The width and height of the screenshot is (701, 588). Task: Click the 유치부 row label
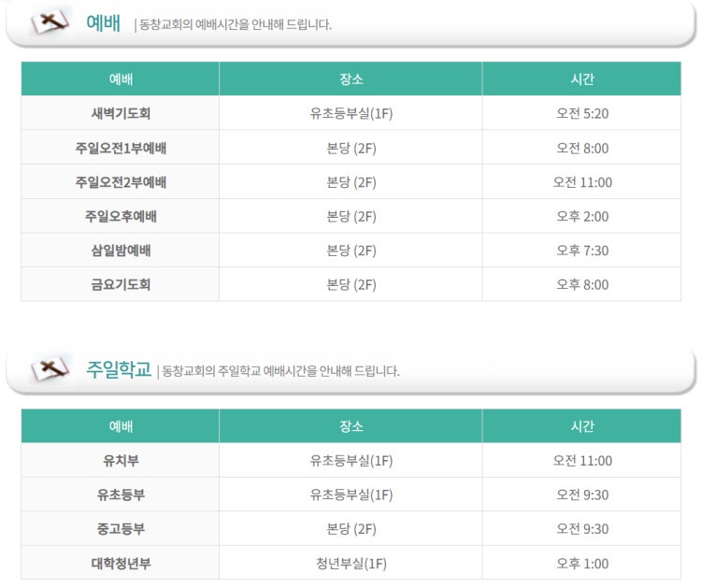click(x=121, y=461)
